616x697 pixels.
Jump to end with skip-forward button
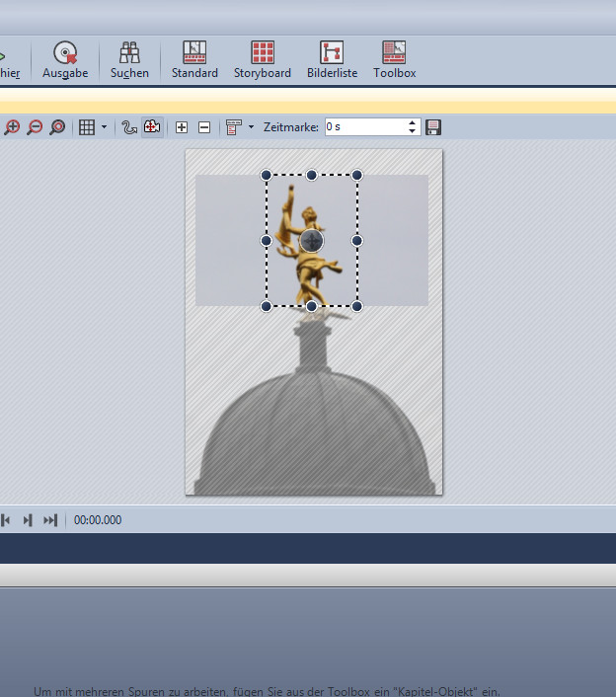[x=50, y=520]
